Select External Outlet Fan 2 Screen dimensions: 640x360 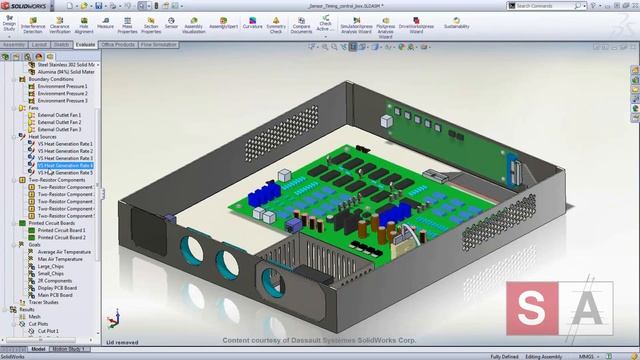pyautogui.click(x=59, y=122)
